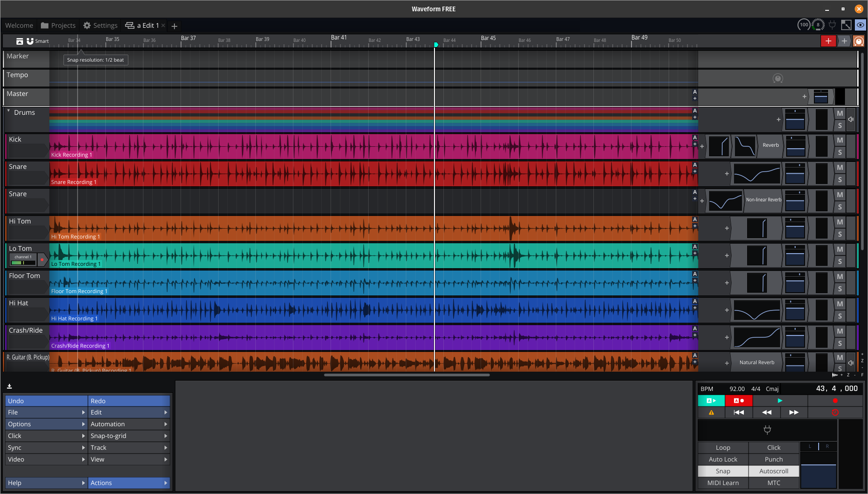Image resolution: width=868 pixels, height=494 pixels.
Task: Click the rewind button
Action: pyautogui.click(x=766, y=412)
